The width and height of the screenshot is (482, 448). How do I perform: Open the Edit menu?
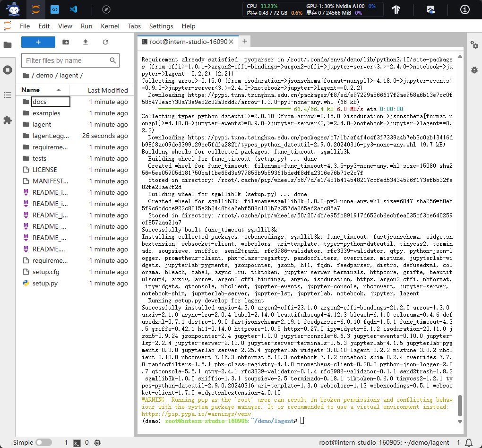coord(44,26)
